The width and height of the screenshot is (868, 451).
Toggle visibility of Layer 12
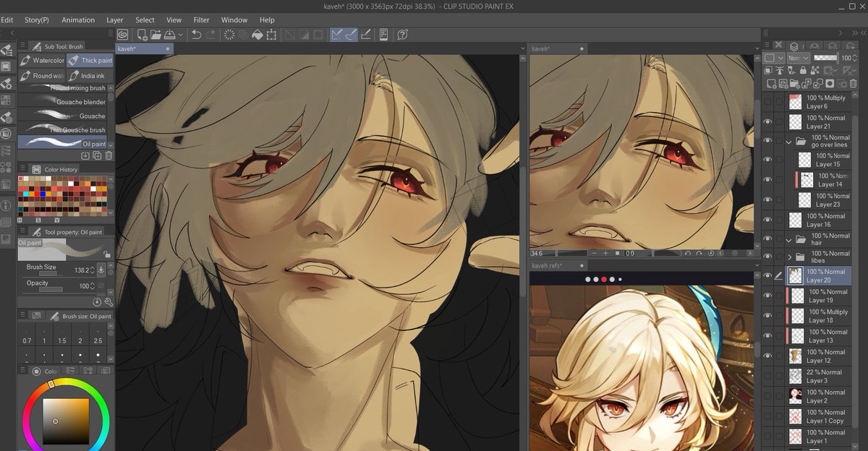tap(767, 356)
